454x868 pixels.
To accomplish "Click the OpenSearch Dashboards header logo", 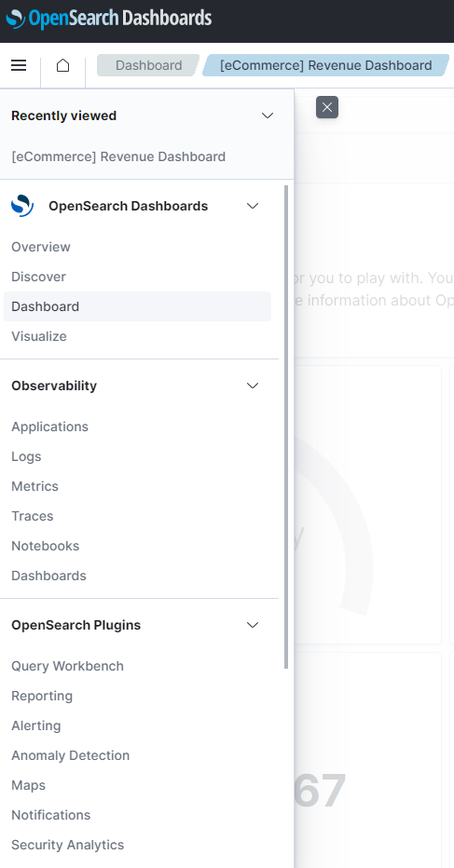I will coord(109,19).
